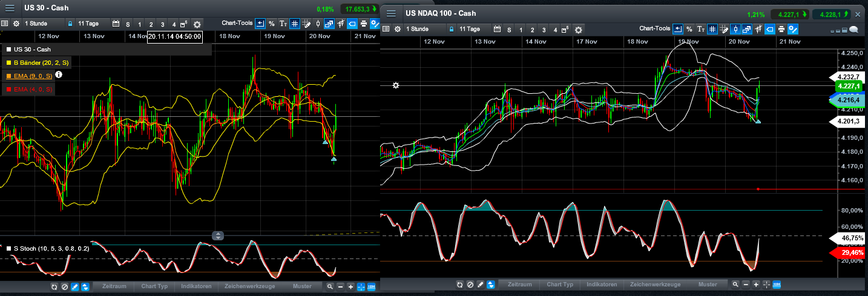Select the text 'Tt' tool in US 30 Chart-Tools
868x296 pixels.
283,24
